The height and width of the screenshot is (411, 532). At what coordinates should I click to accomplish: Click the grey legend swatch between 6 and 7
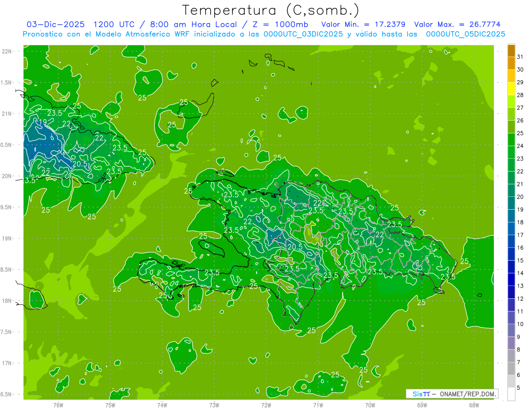511,368
